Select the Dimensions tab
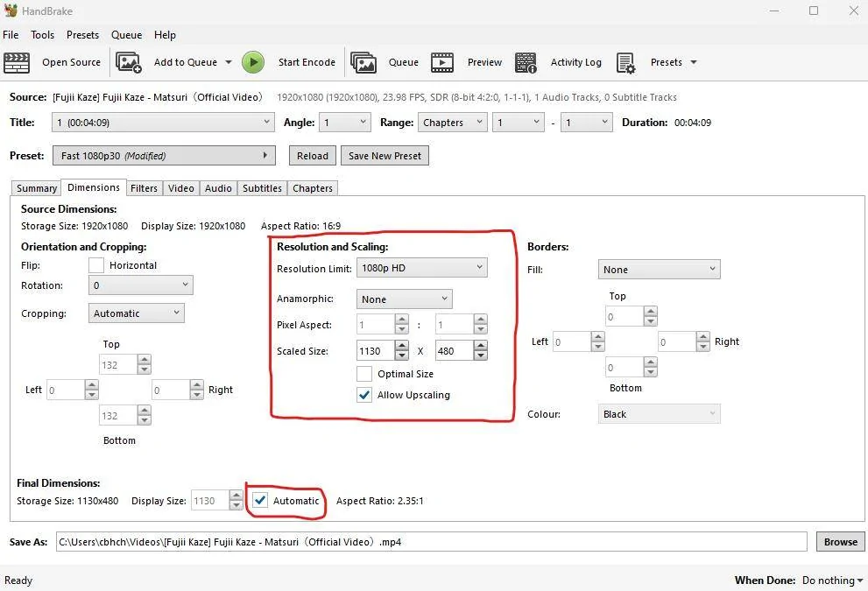This screenshot has height=591, width=868. point(94,187)
